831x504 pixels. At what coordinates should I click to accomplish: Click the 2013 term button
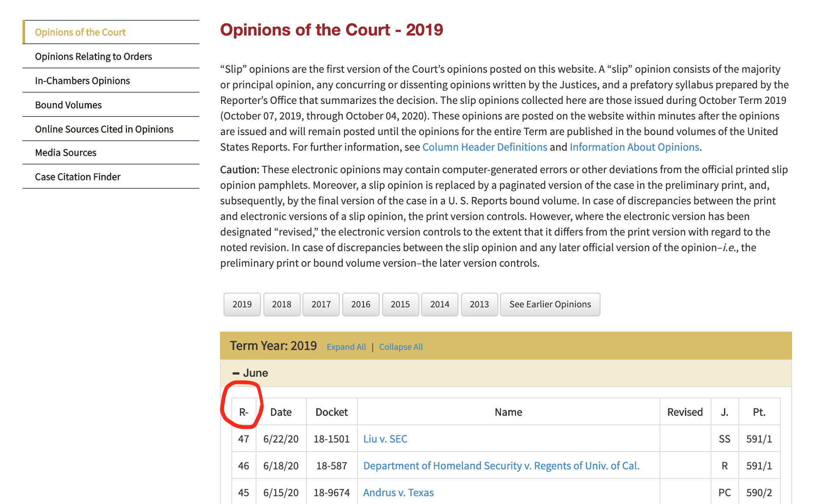479,304
